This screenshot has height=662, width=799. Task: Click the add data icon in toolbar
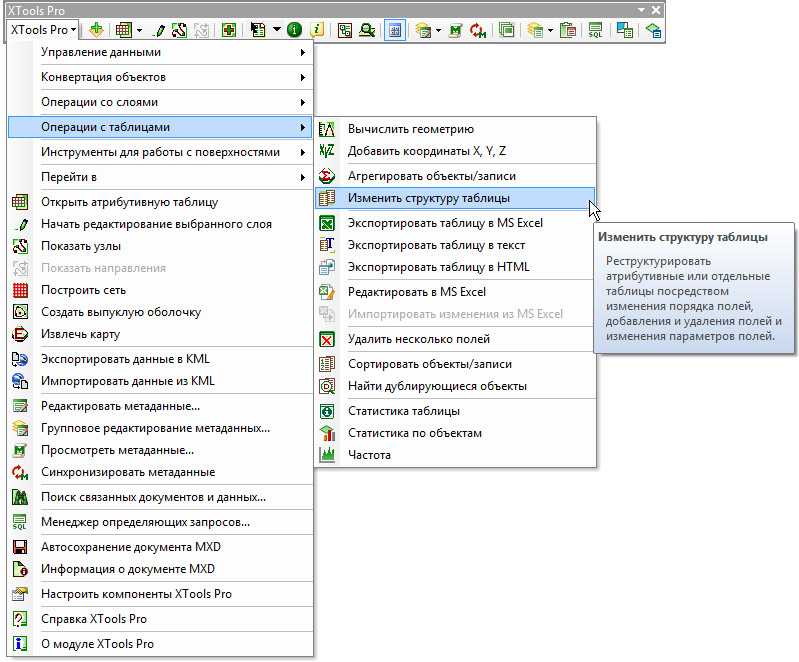pyautogui.click(x=96, y=30)
